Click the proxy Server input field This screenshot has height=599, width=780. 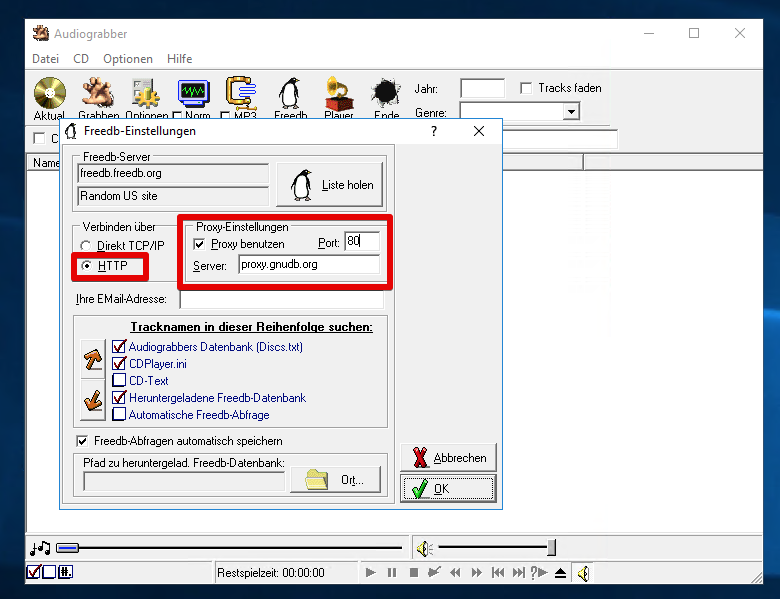309,264
